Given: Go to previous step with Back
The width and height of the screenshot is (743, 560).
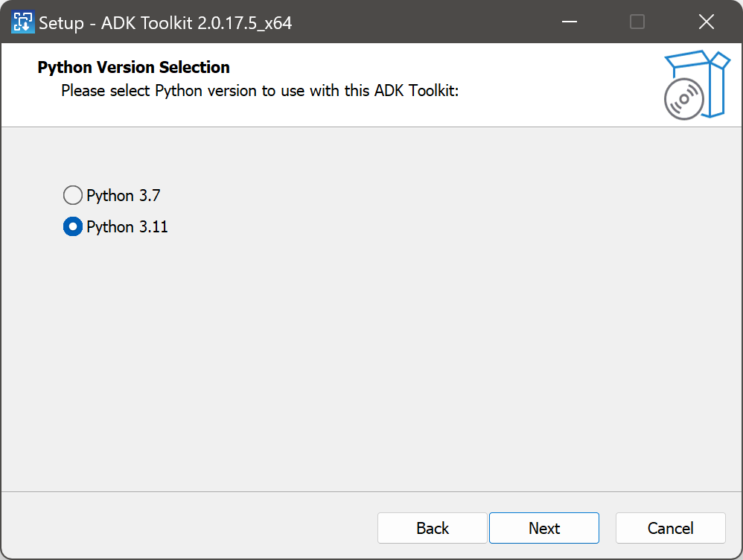Looking at the screenshot, I should point(432,528).
